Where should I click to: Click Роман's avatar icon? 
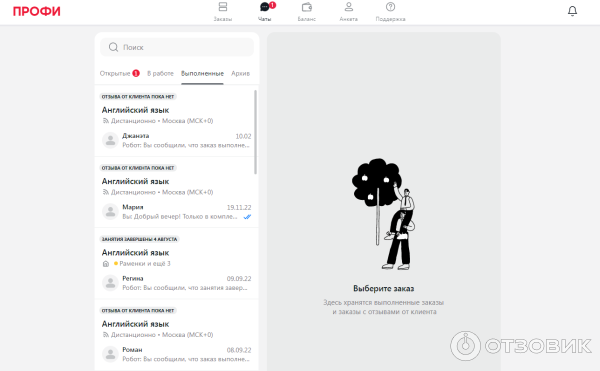[110, 354]
